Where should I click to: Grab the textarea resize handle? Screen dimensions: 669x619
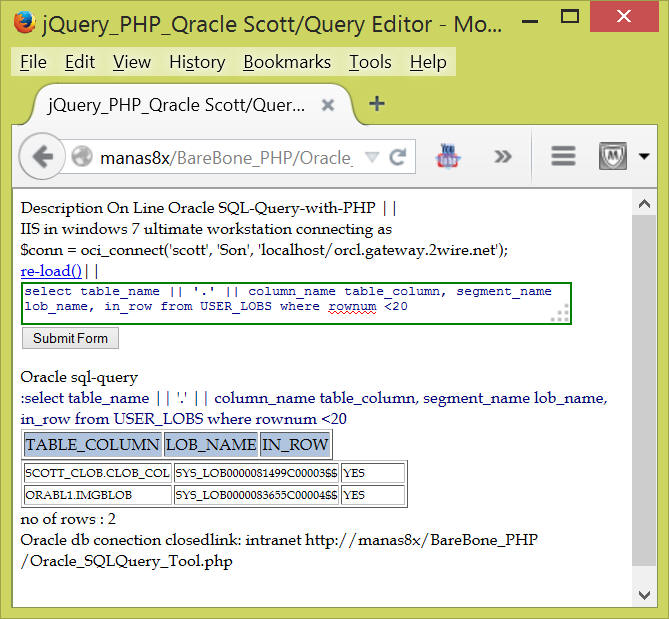pos(561,314)
